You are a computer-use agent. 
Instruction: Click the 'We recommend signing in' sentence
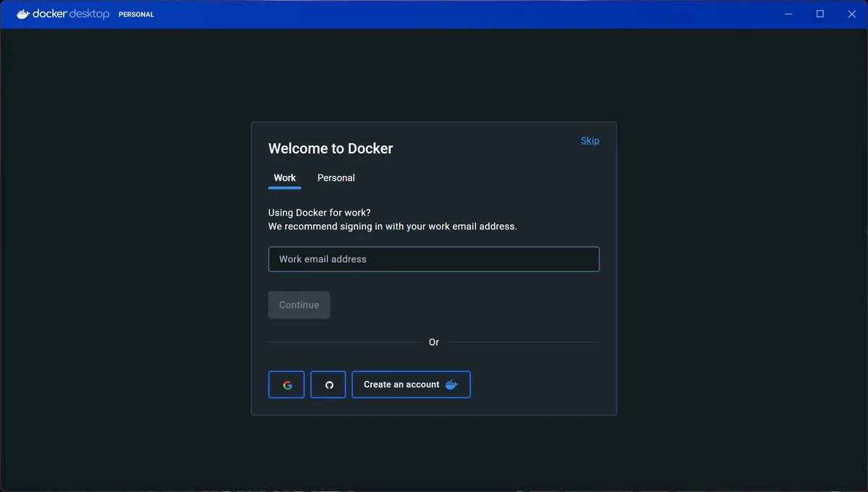(393, 226)
